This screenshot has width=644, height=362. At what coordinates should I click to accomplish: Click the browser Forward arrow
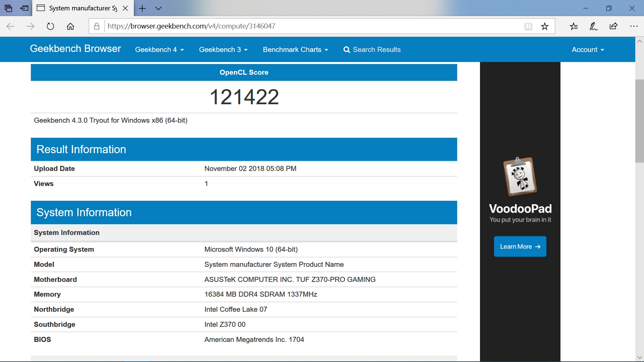pos(30,26)
